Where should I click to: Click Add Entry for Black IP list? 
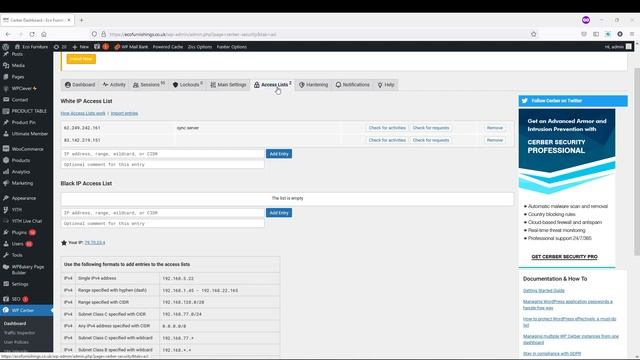279,213
